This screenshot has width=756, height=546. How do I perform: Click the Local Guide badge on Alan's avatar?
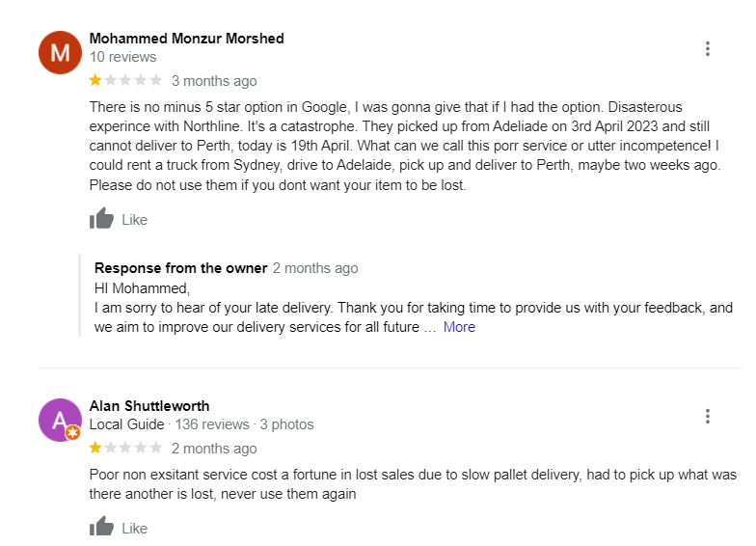tap(72, 433)
